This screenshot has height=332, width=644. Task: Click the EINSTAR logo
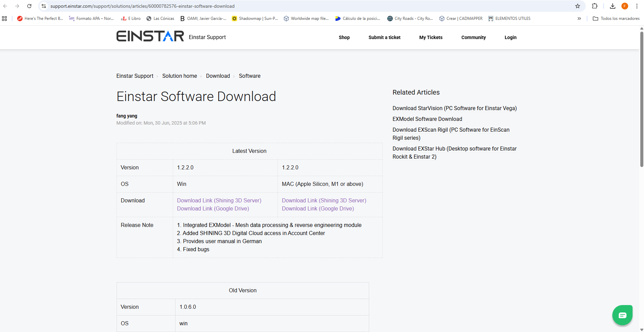(x=150, y=36)
